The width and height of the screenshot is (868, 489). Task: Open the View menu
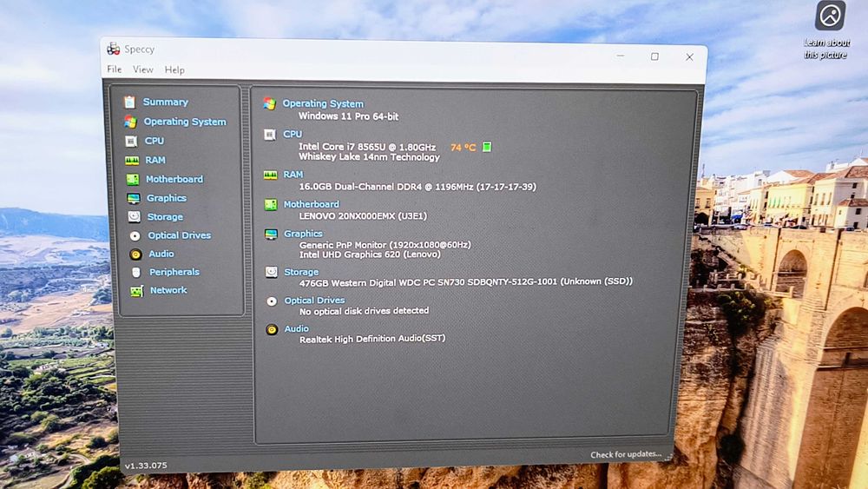click(x=143, y=69)
